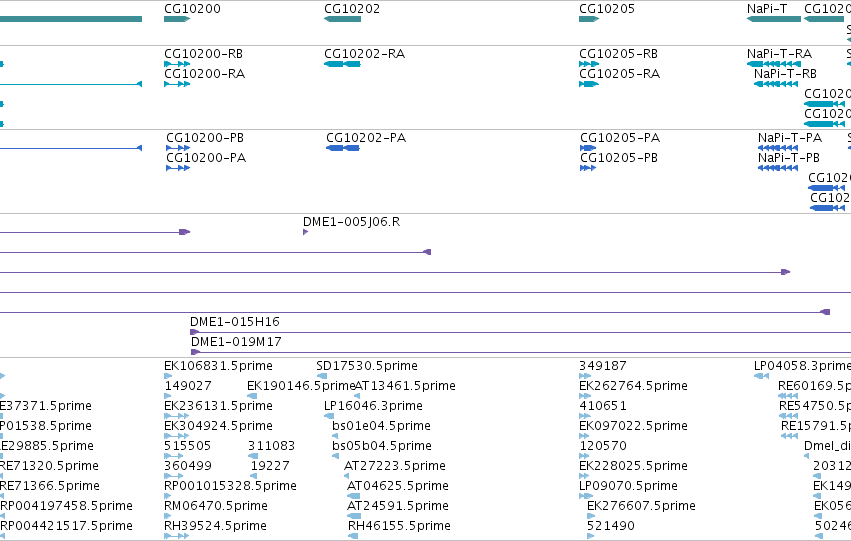Click the CG10202-PA protein feature
The image size is (851, 541).
[x=343, y=148]
